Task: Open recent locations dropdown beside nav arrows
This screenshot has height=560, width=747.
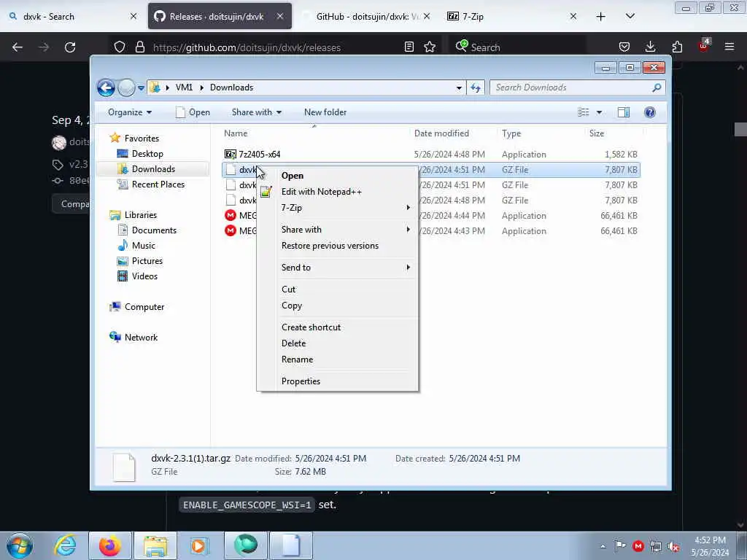Action: click(141, 88)
